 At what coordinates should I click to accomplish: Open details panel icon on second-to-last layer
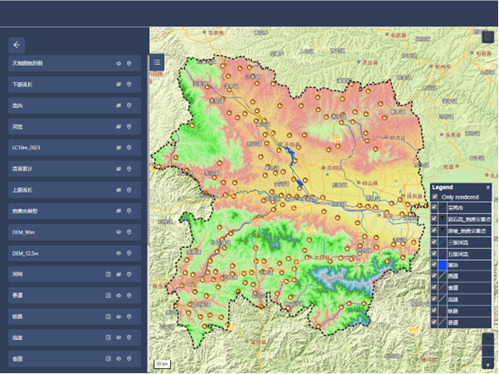point(108,338)
